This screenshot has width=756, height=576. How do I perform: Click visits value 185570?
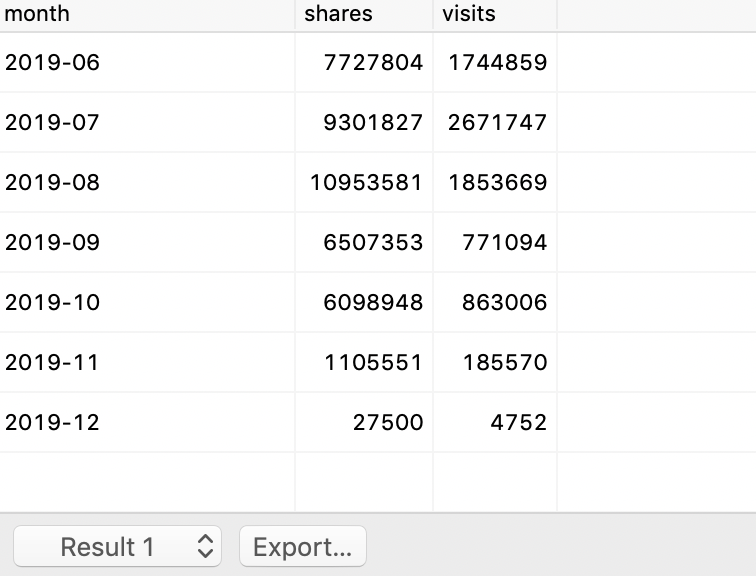point(504,362)
